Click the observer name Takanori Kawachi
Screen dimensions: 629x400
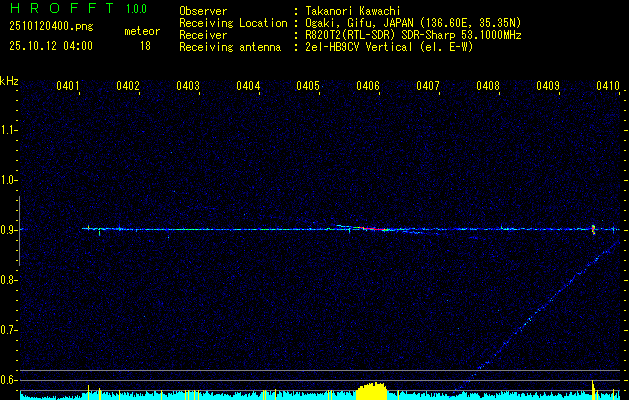353,10
